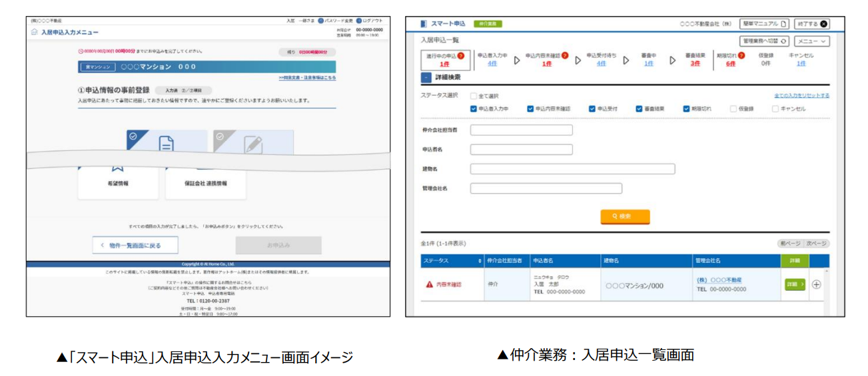Screen dimensions: 868x376
Task: Click the house icon by 入居申込入力メニュー
Action: (x=34, y=32)
